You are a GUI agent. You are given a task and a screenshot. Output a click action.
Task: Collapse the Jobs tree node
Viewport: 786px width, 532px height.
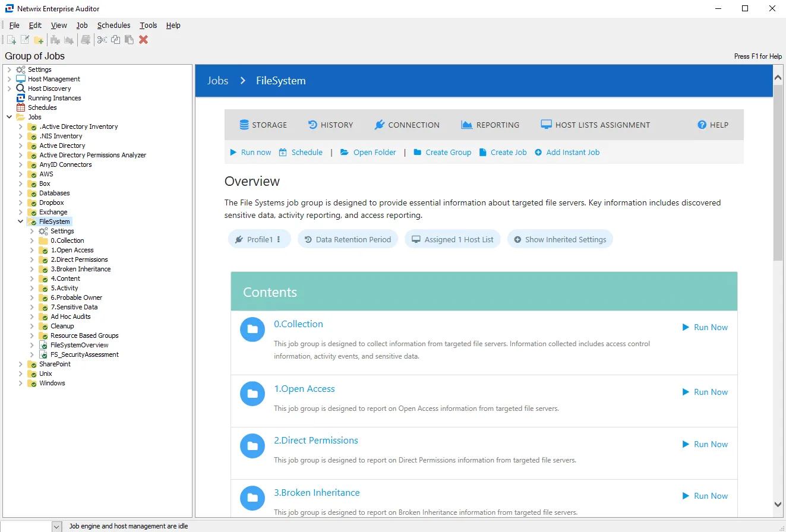pos(9,117)
